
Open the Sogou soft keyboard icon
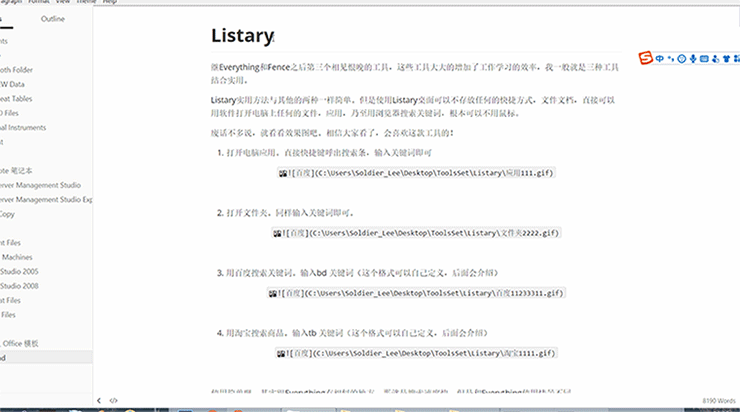pos(706,58)
